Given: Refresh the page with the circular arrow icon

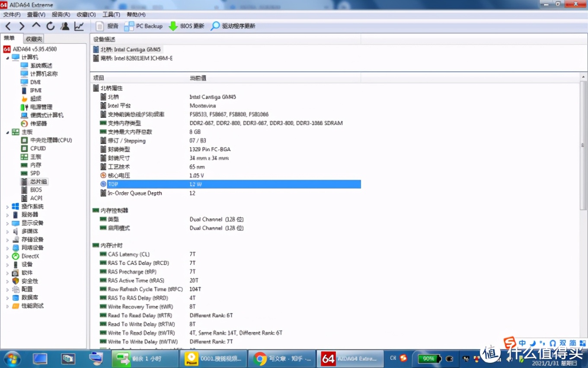Looking at the screenshot, I should tap(51, 26).
